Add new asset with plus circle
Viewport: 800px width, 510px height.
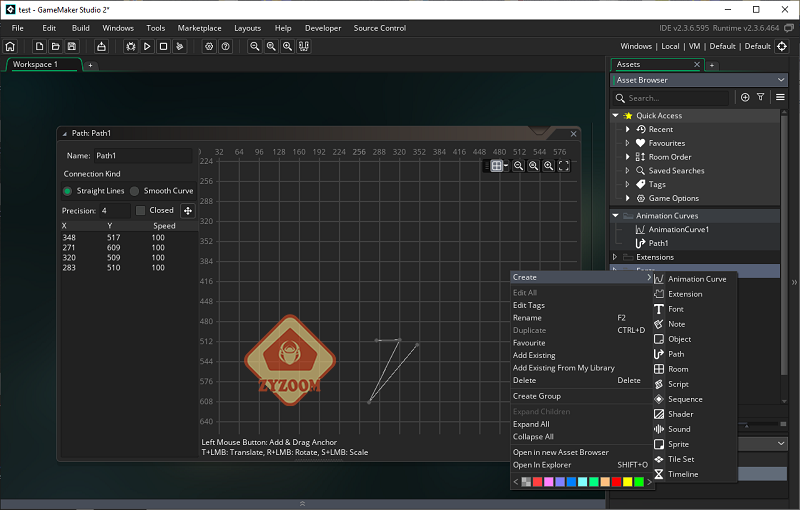point(745,97)
